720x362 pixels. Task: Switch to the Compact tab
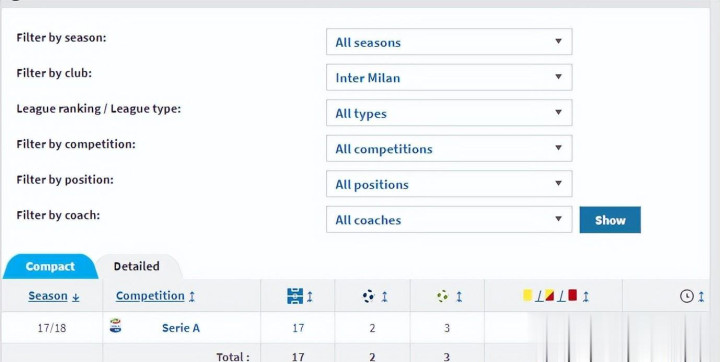(x=50, y=266)
